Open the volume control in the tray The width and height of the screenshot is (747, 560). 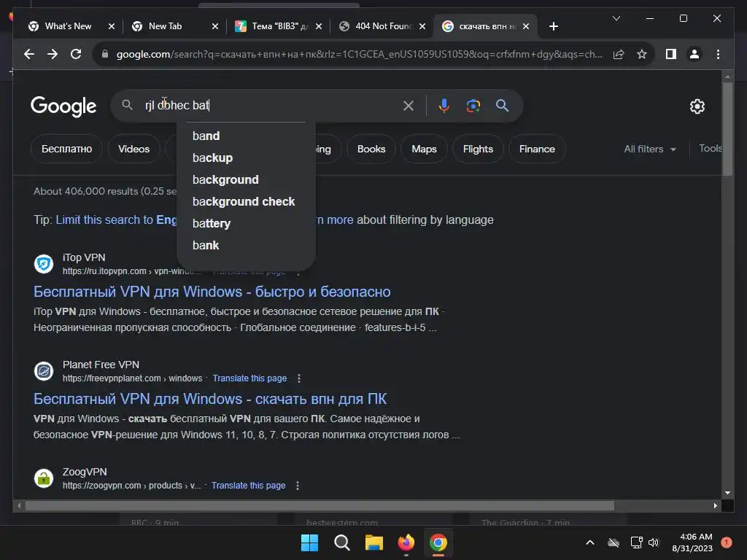[654, 542]
